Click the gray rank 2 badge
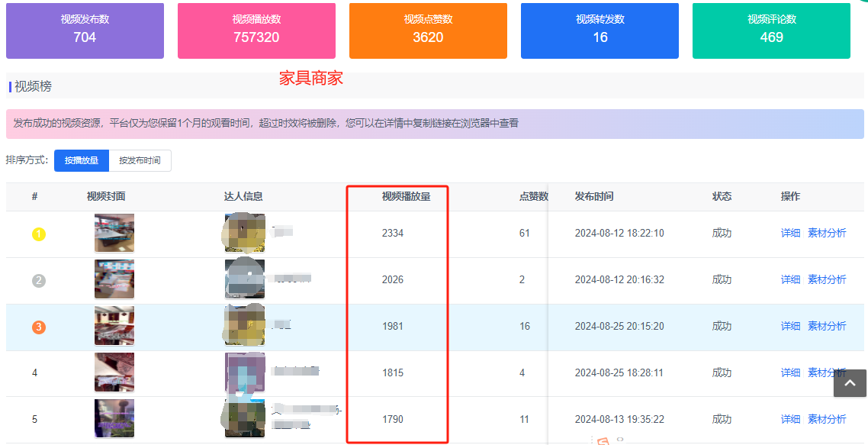868x445 pixels. tap(39, 281)
